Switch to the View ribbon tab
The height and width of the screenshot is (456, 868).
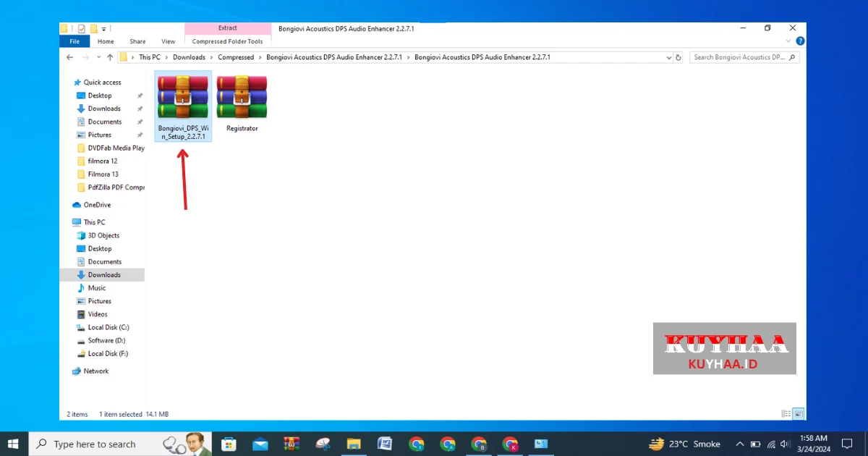[x=168, y=41]
